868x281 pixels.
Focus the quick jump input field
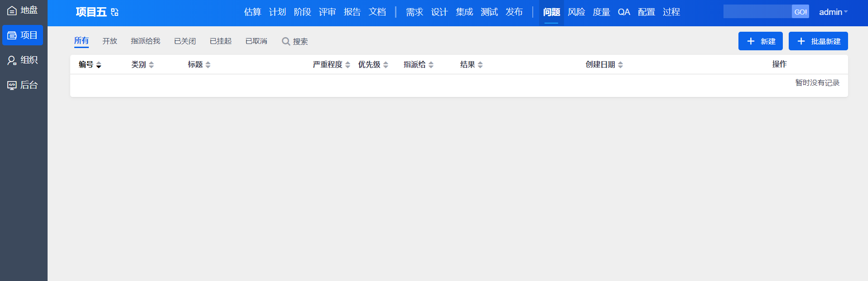click(x=757, y=12)
